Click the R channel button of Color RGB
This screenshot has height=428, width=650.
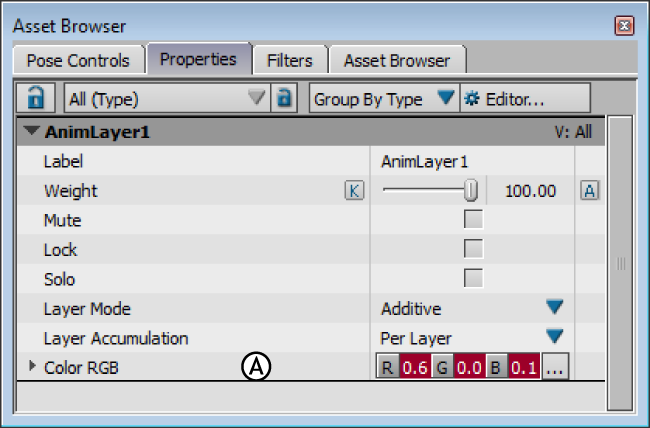[x=387, y=368]
